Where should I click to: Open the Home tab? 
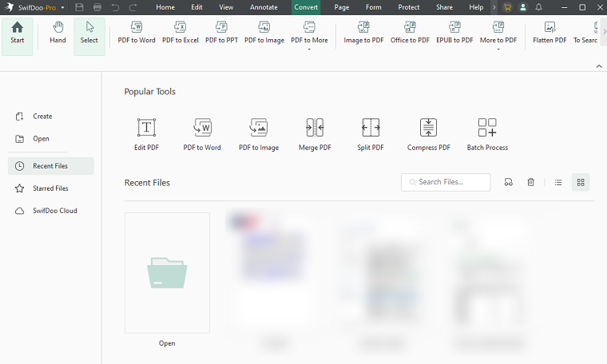pos(165,7)
